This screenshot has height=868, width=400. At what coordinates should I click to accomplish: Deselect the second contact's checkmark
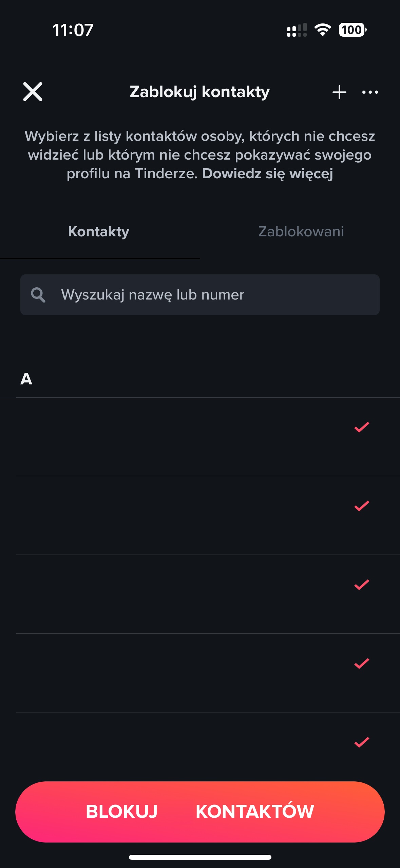click(x=362, y=506)
